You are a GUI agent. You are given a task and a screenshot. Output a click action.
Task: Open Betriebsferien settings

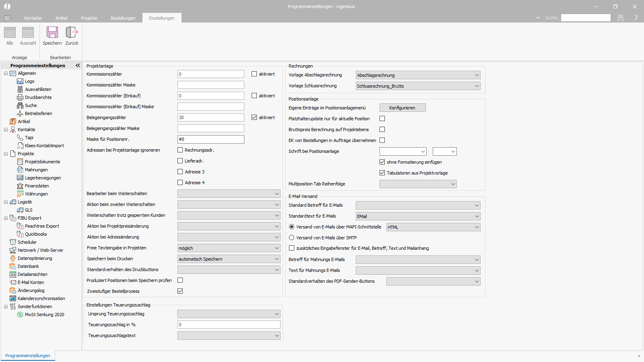click(x=38, y=113)
